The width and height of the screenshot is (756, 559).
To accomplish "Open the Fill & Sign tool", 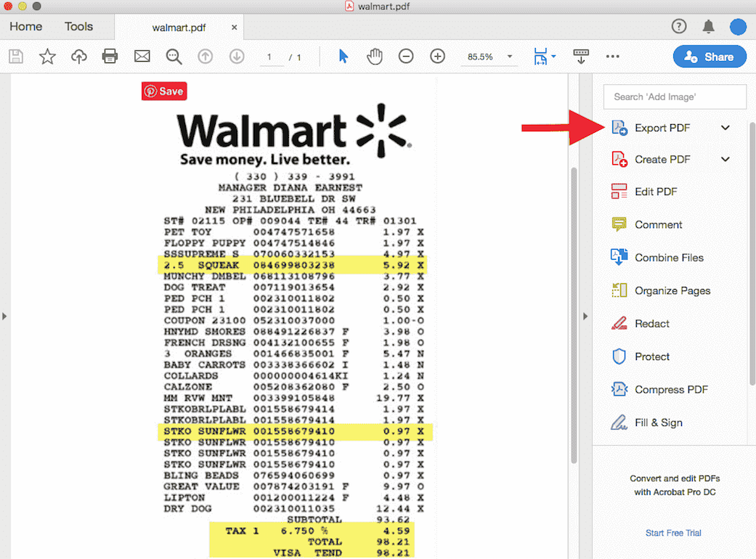I will [647, 423].
